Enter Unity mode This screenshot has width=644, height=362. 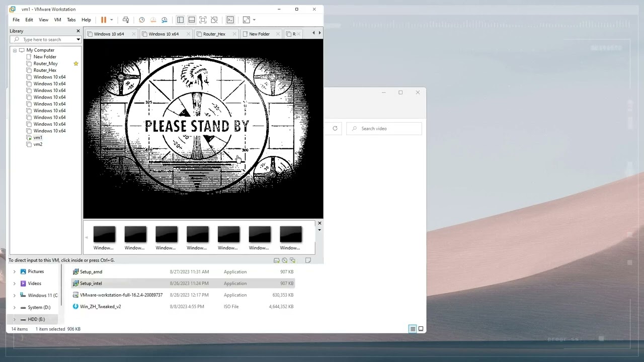pos(214,20)
